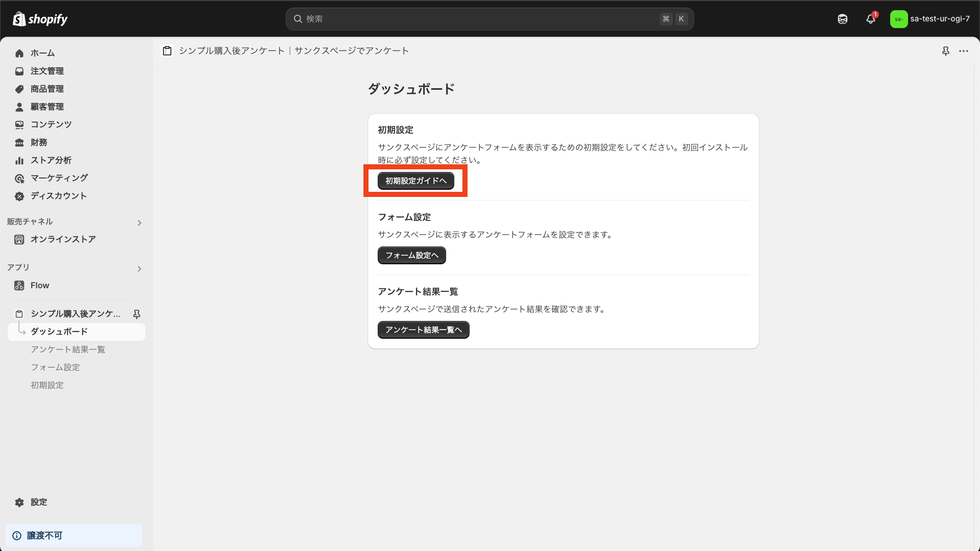Select フォーム設定 in sidebar submenu

(55, 367)
